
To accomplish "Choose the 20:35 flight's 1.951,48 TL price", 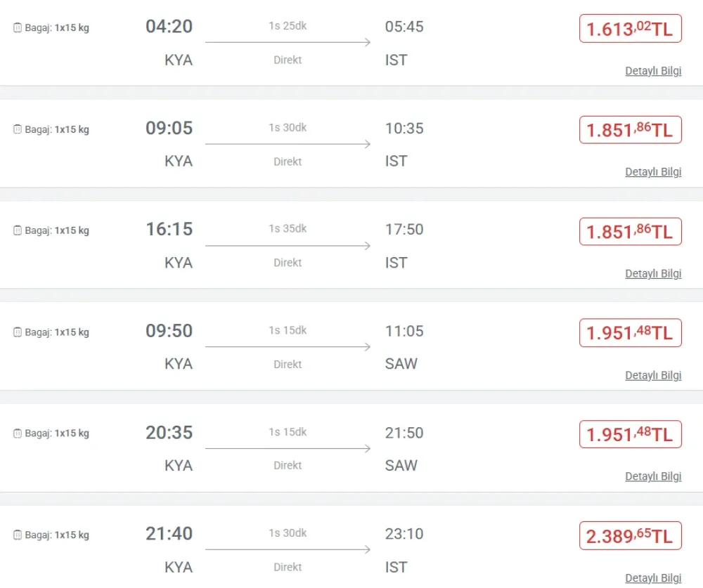I will (630, 434).
